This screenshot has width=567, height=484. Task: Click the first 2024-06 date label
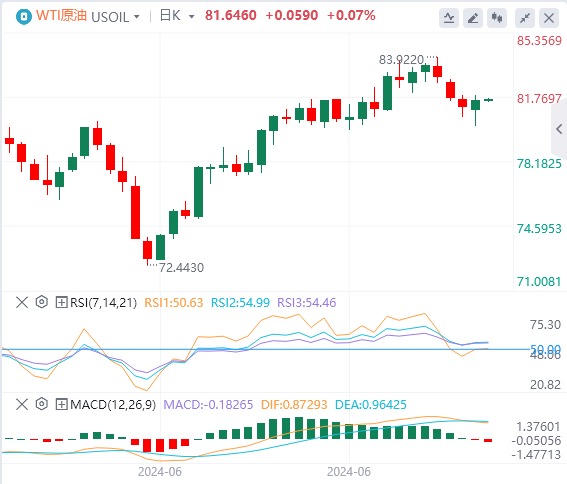[x=160, y=472]
